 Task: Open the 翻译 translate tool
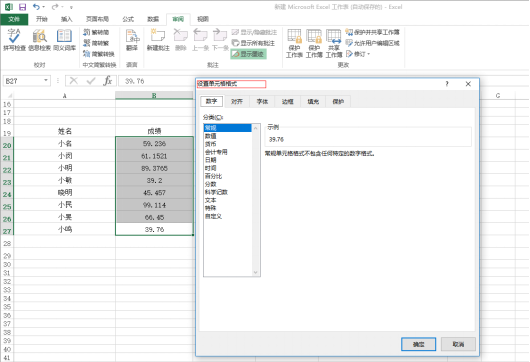(132, 40)
